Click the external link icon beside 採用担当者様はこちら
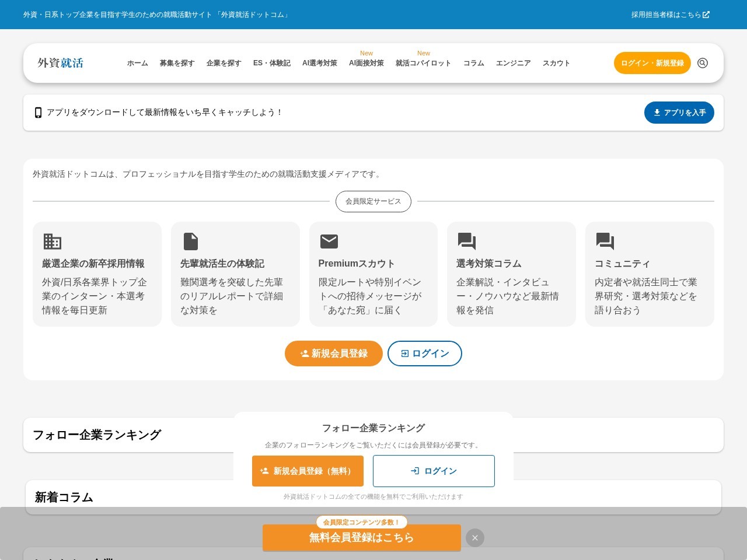747x560 pixels. 706,15
